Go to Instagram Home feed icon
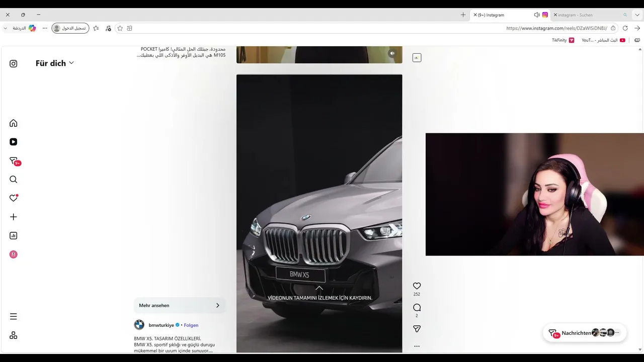The image size is (644, 362). [14, 123]
